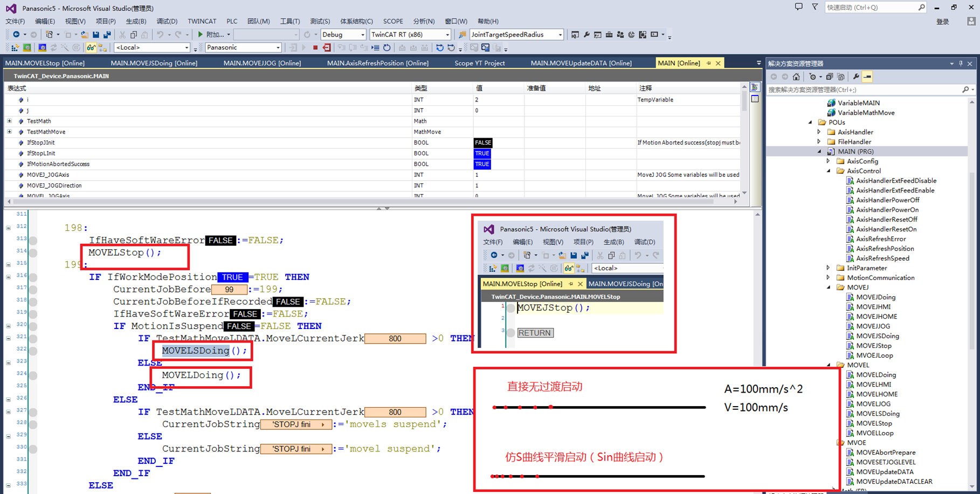This screenshot has height=494, width=980.
Task: Open MOVEJDoing in Solution Explorer
Action: click(x=876, y=297)
